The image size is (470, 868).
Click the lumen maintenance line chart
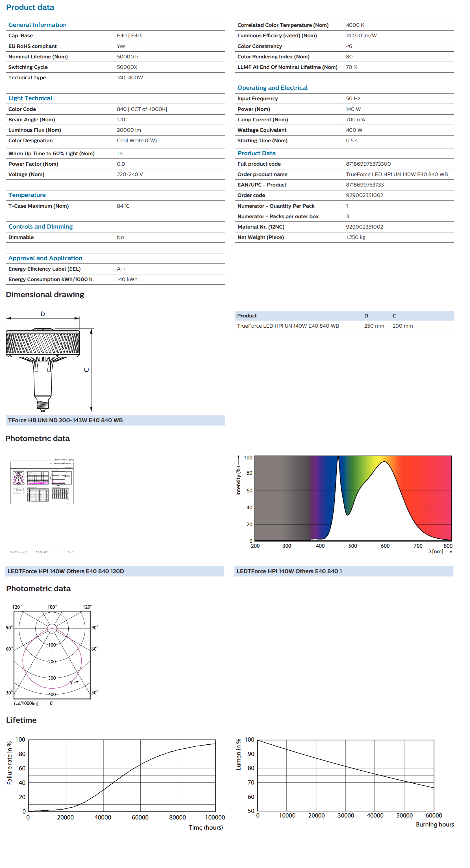(x=346, y=776)
